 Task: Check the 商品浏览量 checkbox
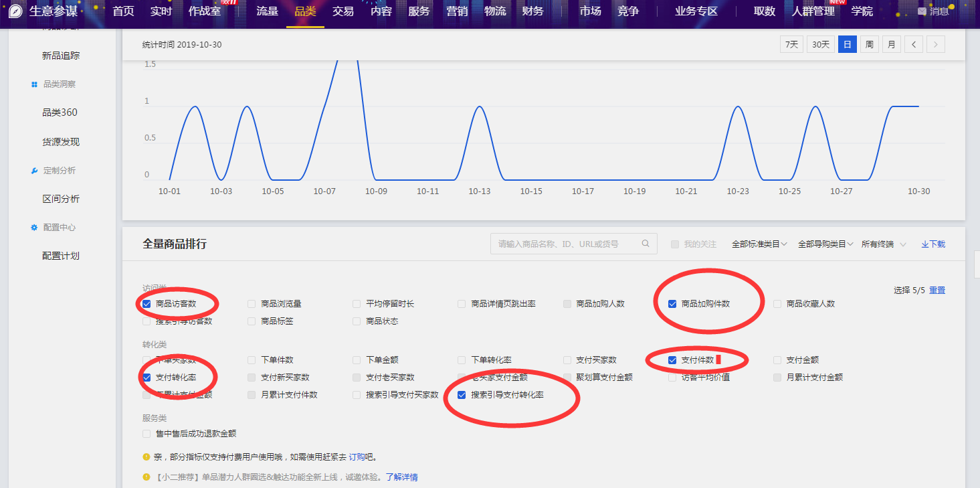pos(252,304)
